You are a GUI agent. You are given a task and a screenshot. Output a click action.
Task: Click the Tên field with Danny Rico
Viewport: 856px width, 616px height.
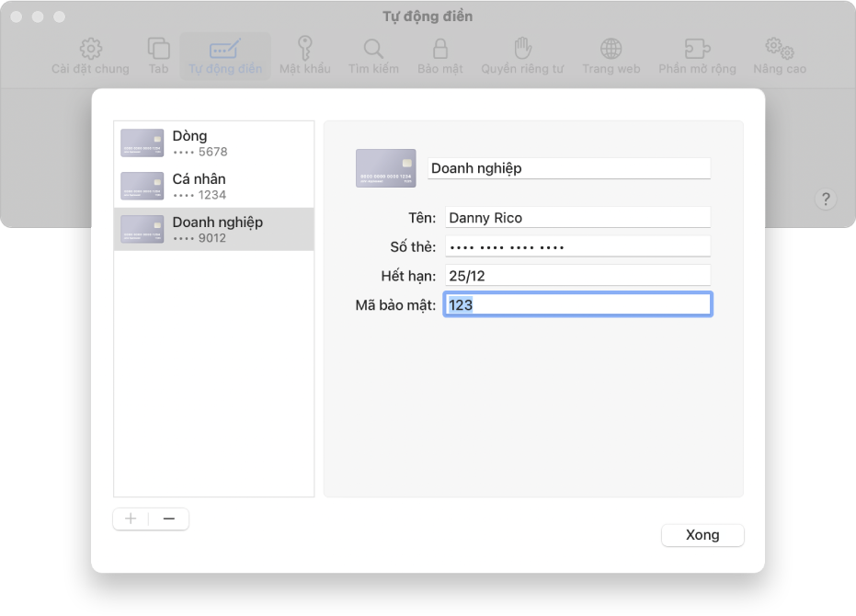point(577,217)
